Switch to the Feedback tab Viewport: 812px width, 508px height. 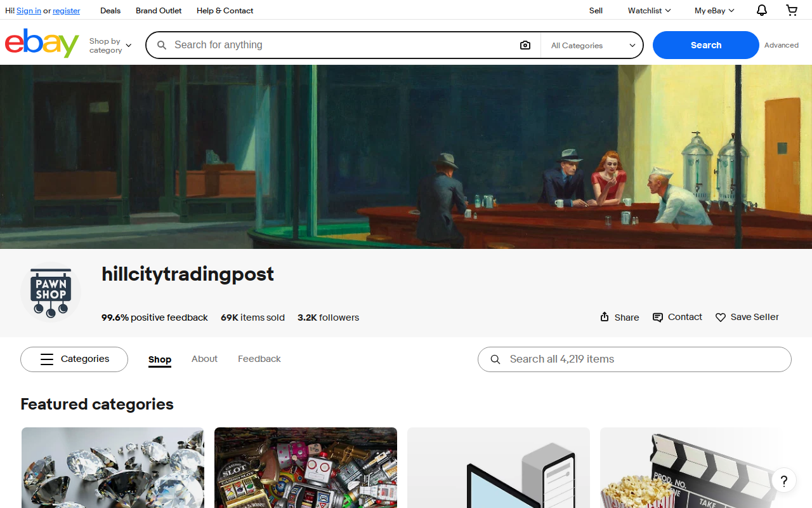[259, 359]
